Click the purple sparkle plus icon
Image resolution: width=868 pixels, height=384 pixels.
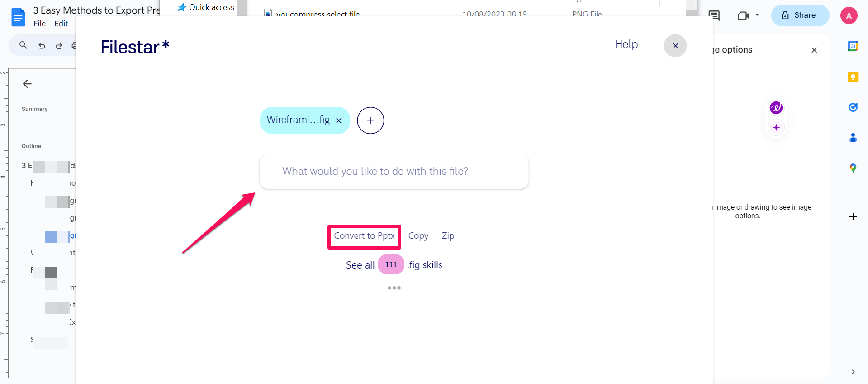pyautogui.click(x=776, y=128)
